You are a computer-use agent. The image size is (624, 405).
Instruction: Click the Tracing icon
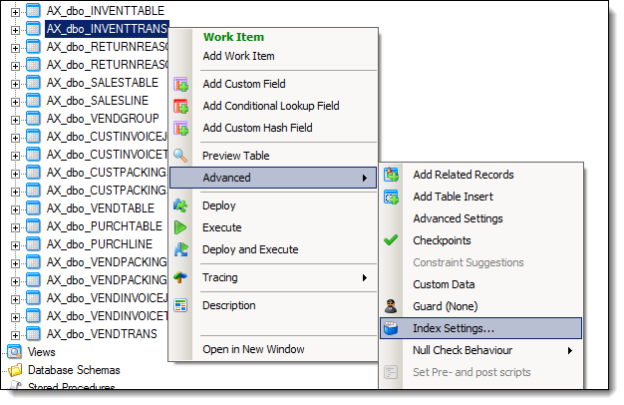pos(181,277)
